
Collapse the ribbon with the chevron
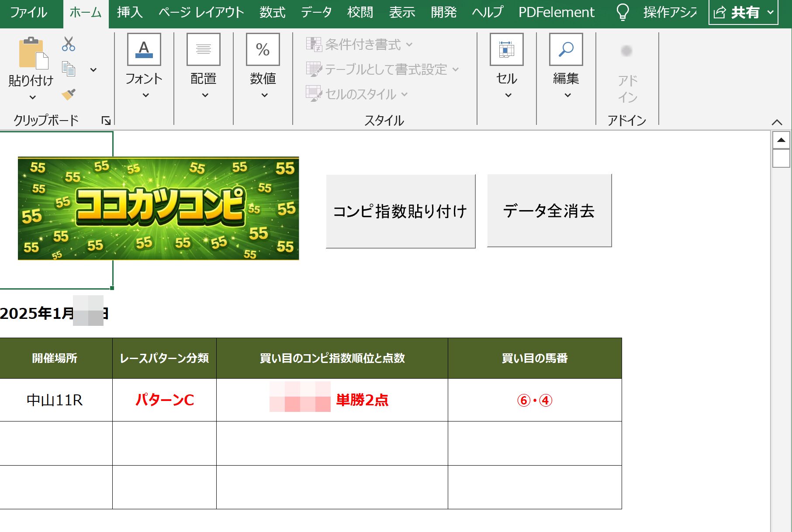tap(777, 122)
